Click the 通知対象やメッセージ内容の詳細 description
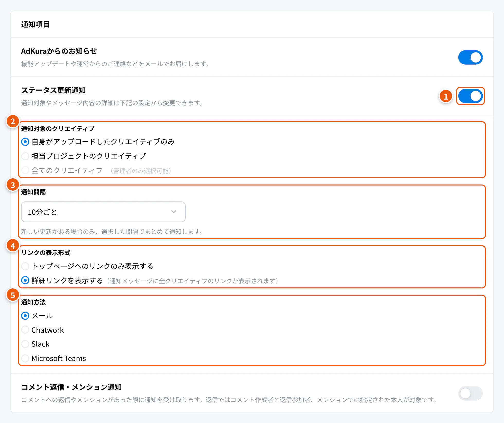The image size is (504, 423). pyautogui.click(x=112, y=103)
